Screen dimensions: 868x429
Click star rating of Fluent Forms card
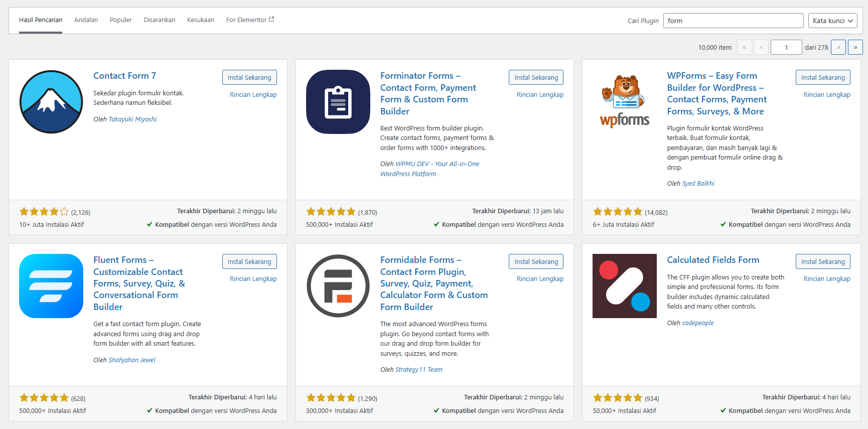[x=44, y=398]
